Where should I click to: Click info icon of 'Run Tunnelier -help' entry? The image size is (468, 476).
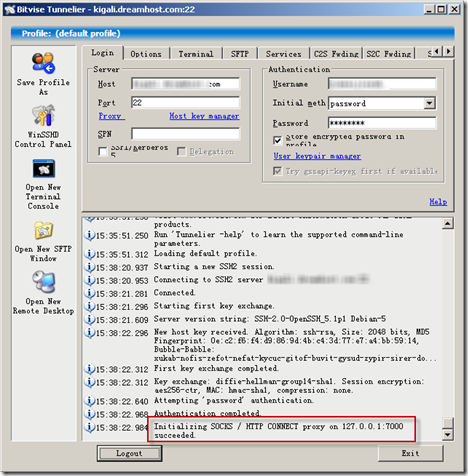[x=89, y=235]
